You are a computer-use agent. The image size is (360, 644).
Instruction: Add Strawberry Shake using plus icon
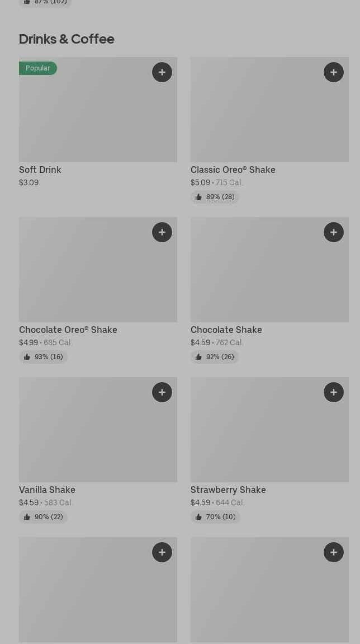coord(334,392)
